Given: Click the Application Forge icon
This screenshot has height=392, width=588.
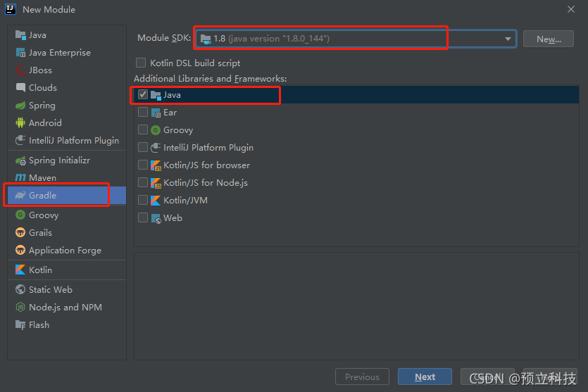Looking at the screenshot, I should (20, 250).
